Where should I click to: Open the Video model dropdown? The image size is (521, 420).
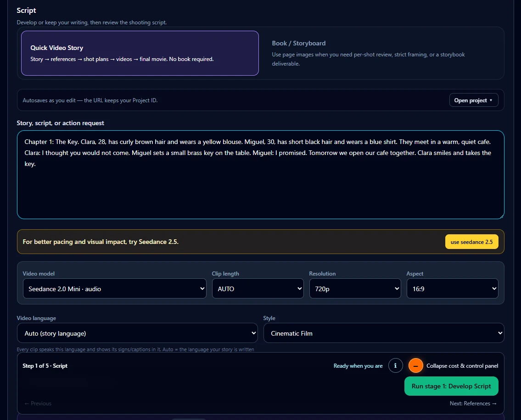(x=115, y=288)
